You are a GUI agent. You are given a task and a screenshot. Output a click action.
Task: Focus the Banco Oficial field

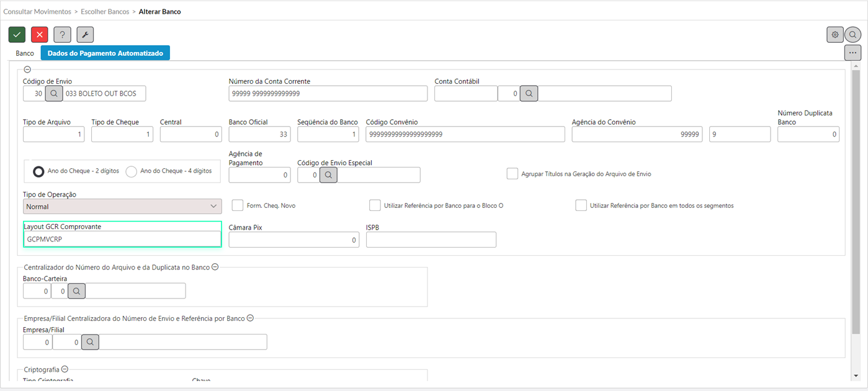260,134
